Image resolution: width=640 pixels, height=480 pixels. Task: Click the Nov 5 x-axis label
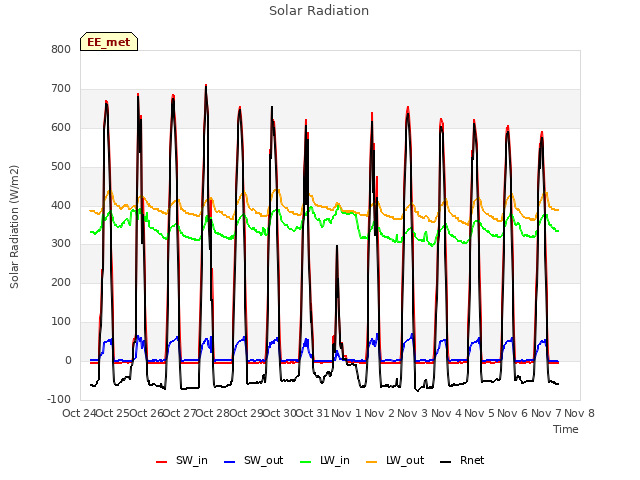tap(479, 413)
